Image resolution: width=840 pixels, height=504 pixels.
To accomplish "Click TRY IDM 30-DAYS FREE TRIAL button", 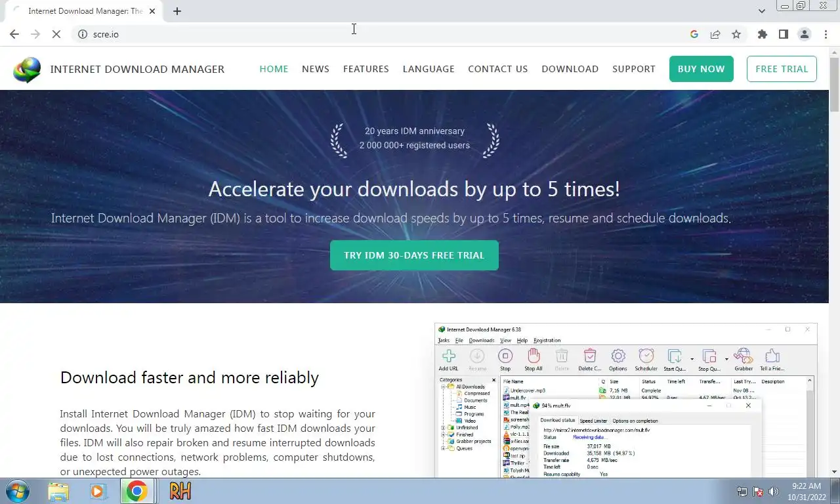I will [x=414, y=255].
